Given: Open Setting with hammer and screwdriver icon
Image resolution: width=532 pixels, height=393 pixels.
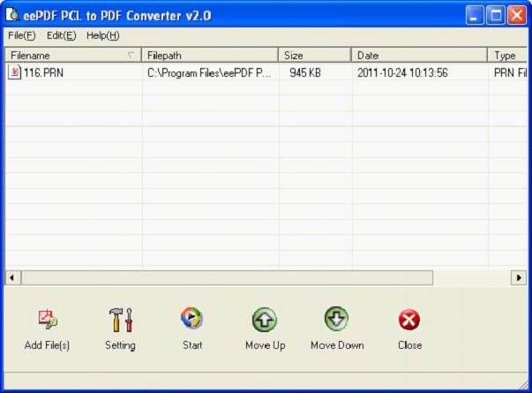Looking at the screenshot, I should coord(121,320).
